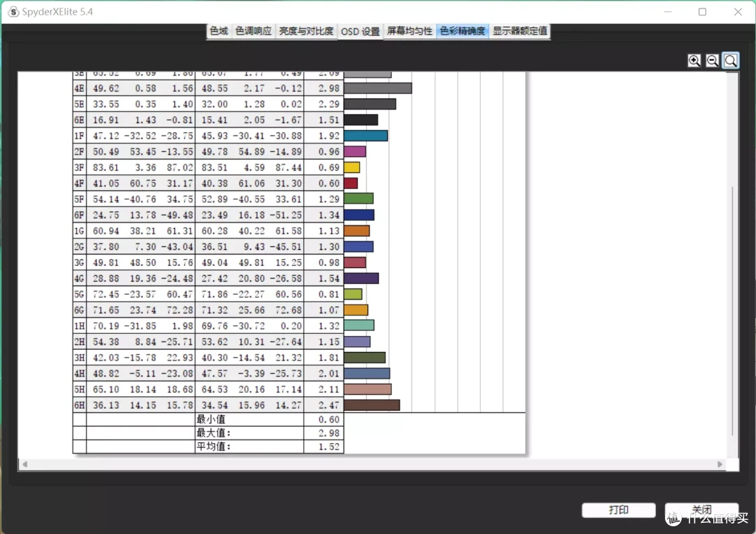Screen dimensions: 756x534
Task: Click value 83.61 in row 3F
Action: pos(106,168)
